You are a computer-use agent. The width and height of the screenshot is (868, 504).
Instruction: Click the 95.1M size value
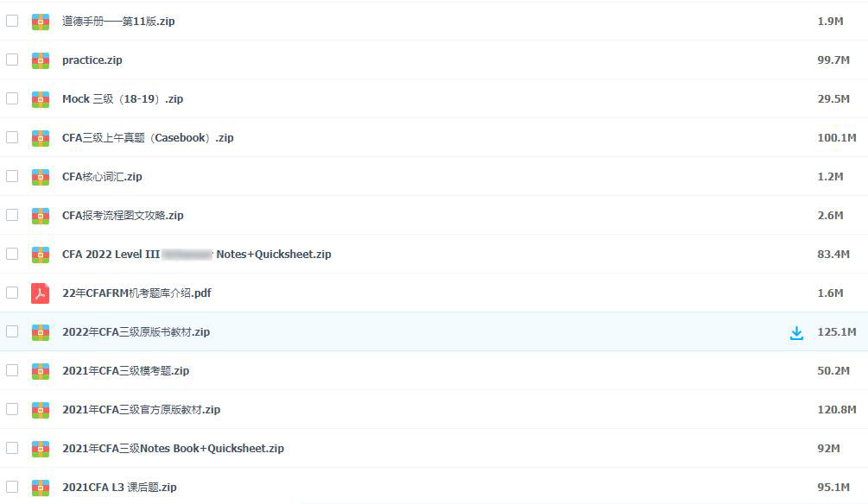833,487
